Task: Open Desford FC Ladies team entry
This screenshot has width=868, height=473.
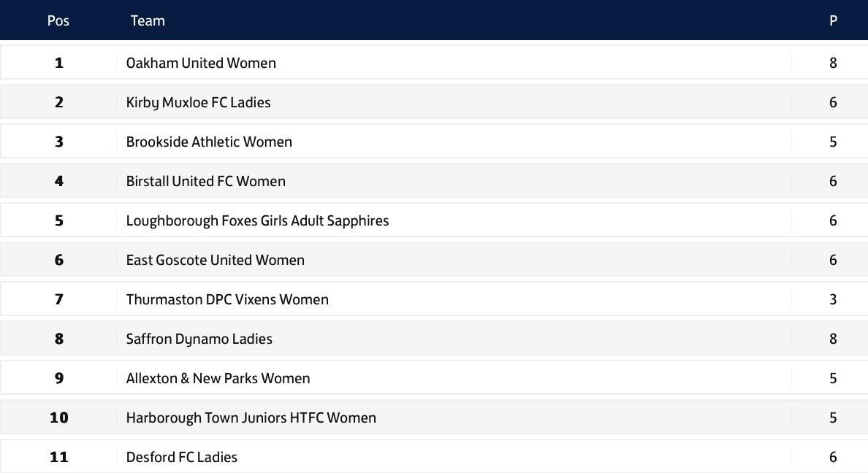Action: (182, 457)
